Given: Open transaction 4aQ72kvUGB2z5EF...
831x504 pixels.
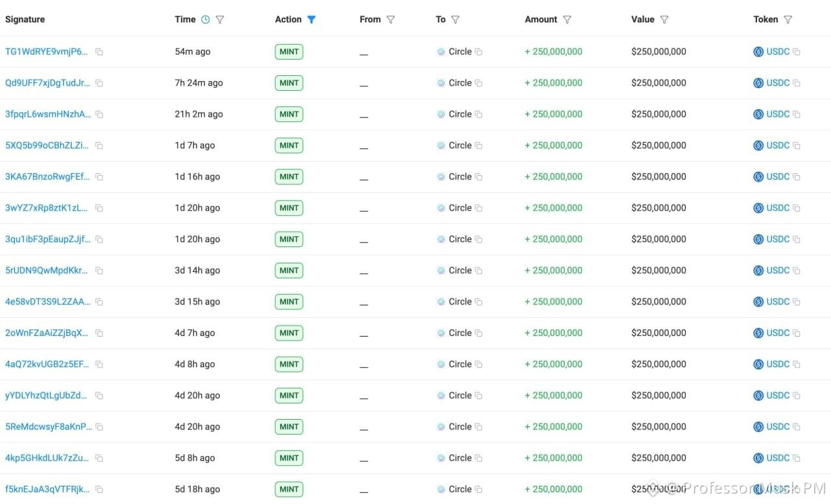Looking at the screenshot, I should click(x=47, y=364).
